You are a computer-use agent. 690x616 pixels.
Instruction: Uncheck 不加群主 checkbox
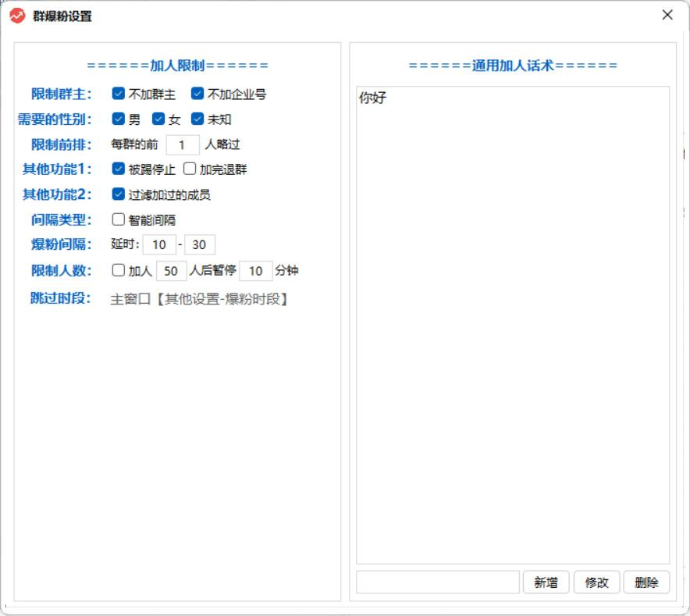[119, 94]
